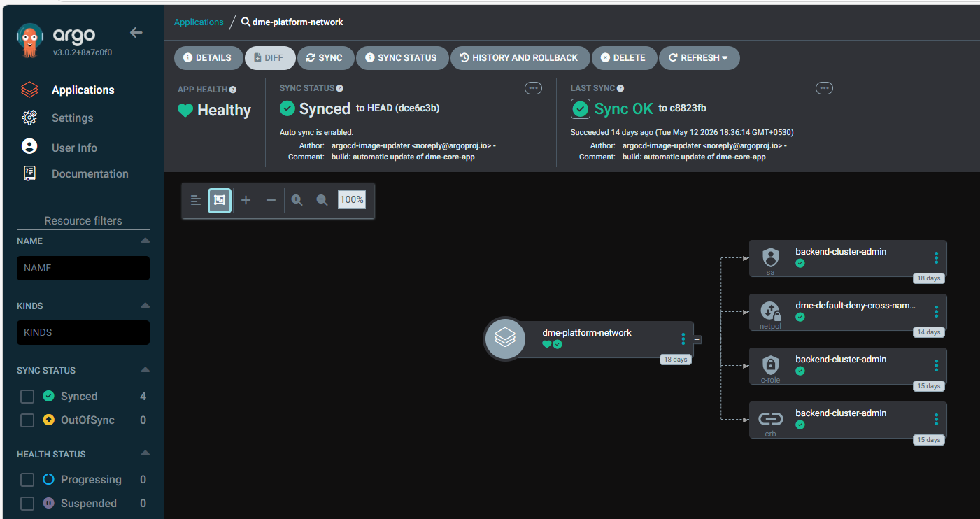This screenshot has height=519, width=980.
Task: Collapse the KINDS filter section
Action: [145, 306]
